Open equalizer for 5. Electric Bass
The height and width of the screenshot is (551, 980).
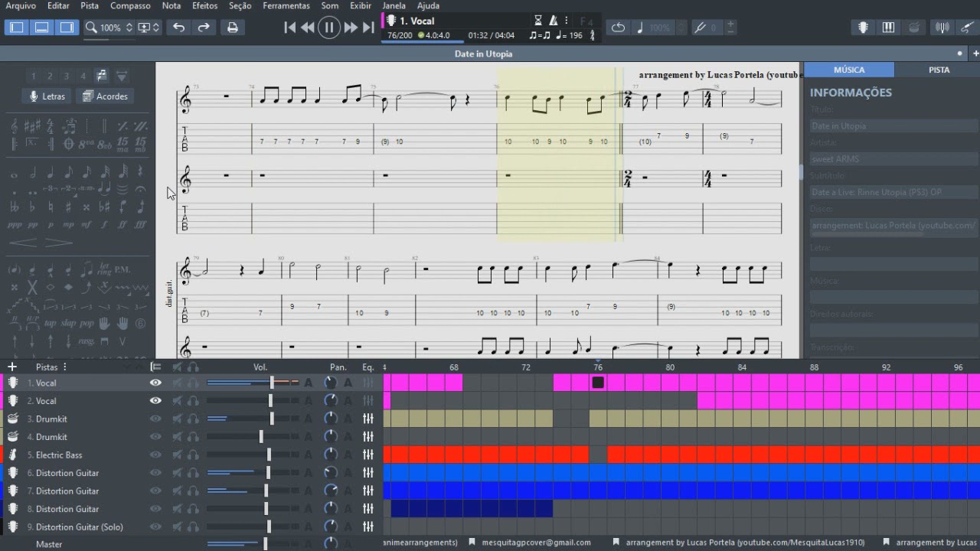[368, 455]
